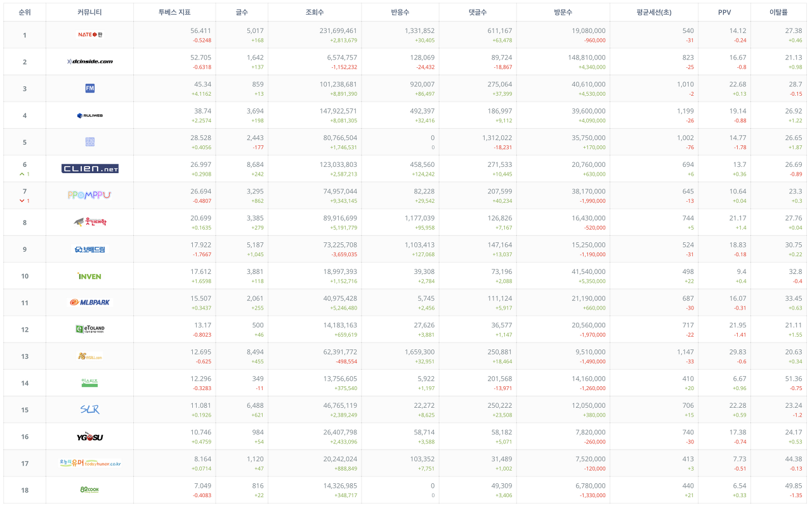Sort by the 반응수 column header
The image size is (812, 508).
pos(400,12)
